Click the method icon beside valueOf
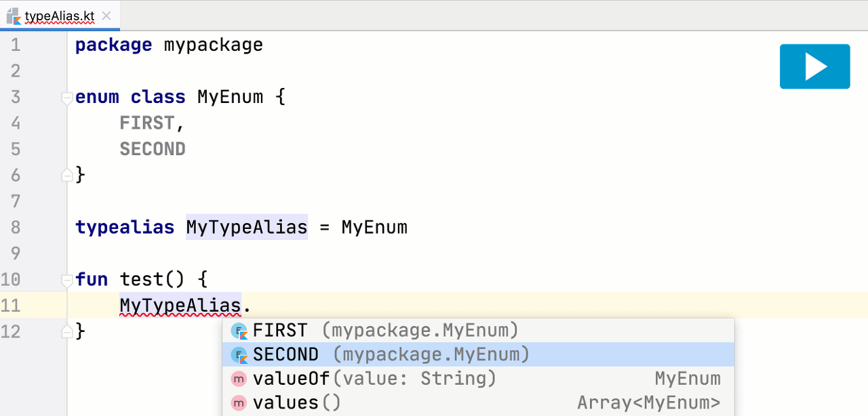868x416 pixels. pyautogui.click(x=239, y=379)
